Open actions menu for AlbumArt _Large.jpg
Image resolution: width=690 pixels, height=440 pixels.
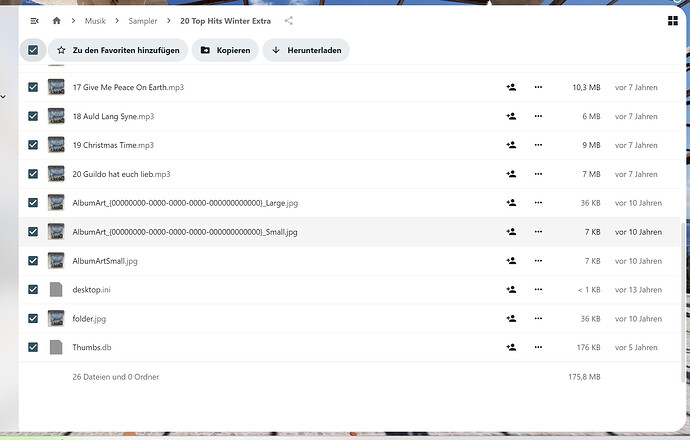538,202
